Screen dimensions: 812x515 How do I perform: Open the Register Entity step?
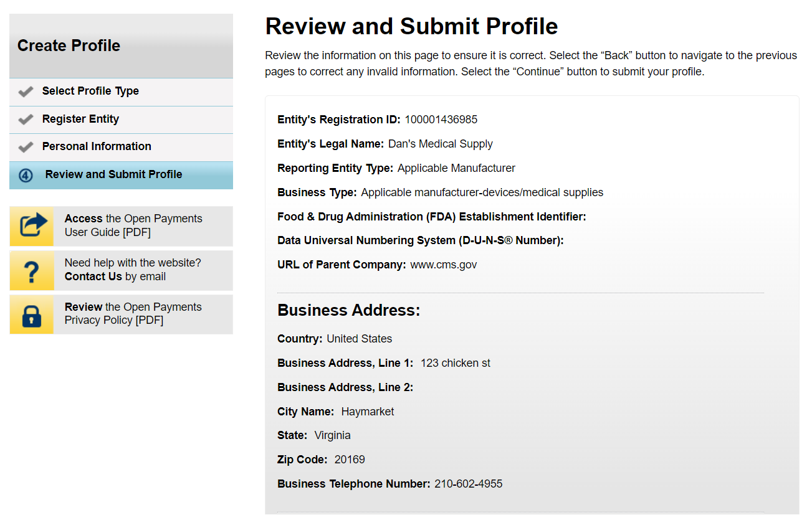pos(80,119)
